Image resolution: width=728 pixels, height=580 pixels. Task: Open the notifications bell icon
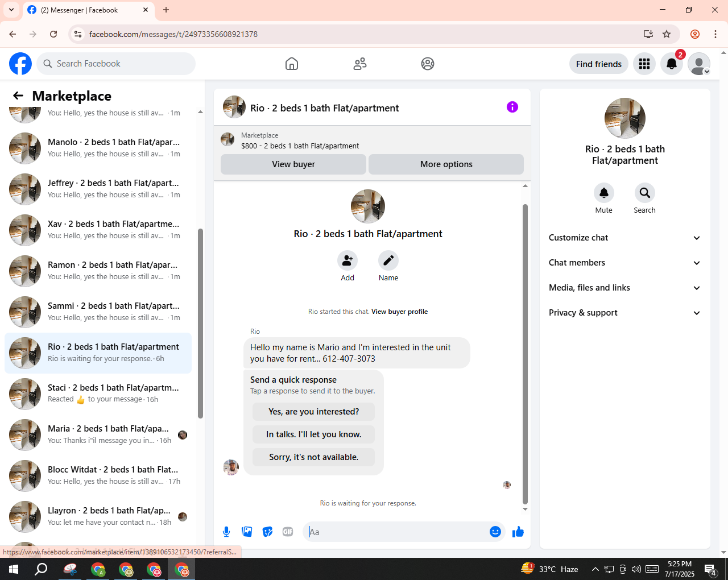672,64
